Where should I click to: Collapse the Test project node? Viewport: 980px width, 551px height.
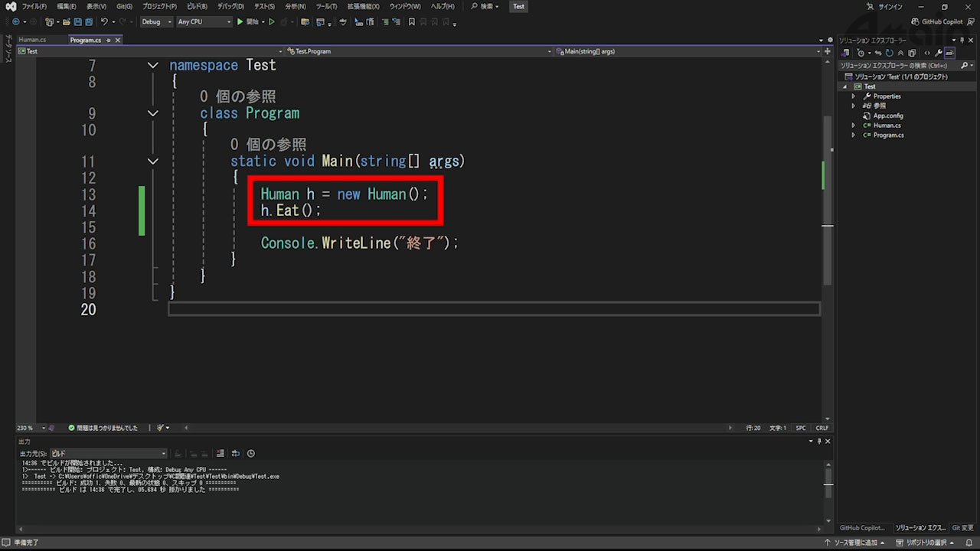[x=845, y=86]
